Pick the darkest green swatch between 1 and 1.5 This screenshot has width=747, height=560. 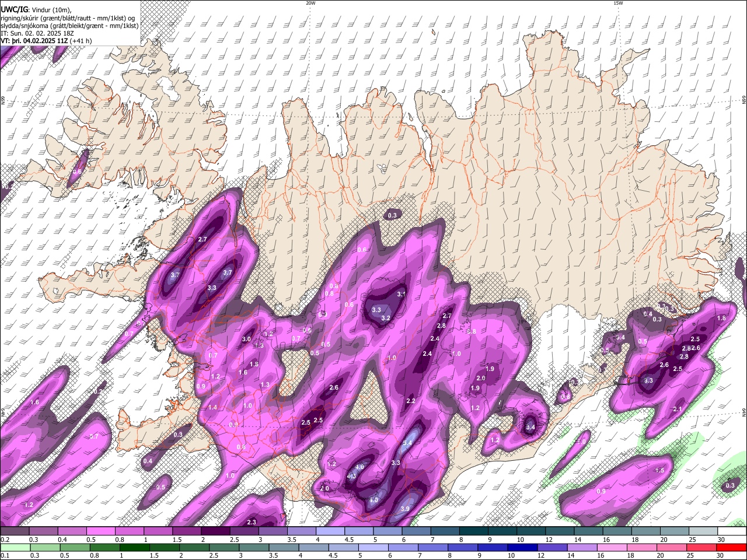[x=135, y=547]
